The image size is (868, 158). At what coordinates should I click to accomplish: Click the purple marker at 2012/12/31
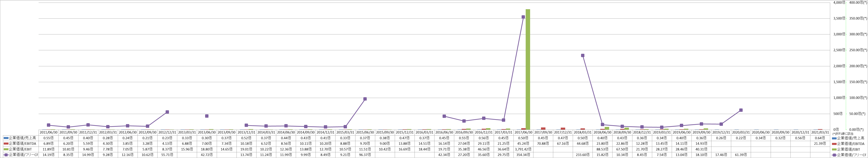[167, 112]
